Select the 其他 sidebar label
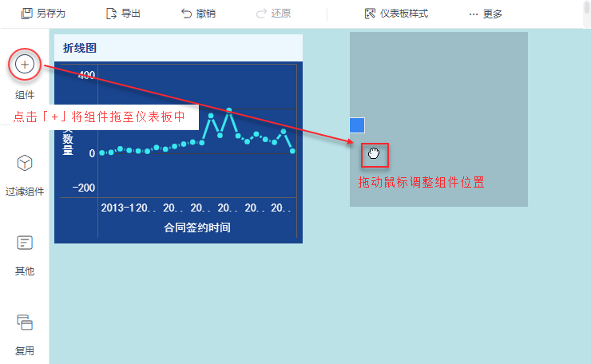 coord(25,271)
